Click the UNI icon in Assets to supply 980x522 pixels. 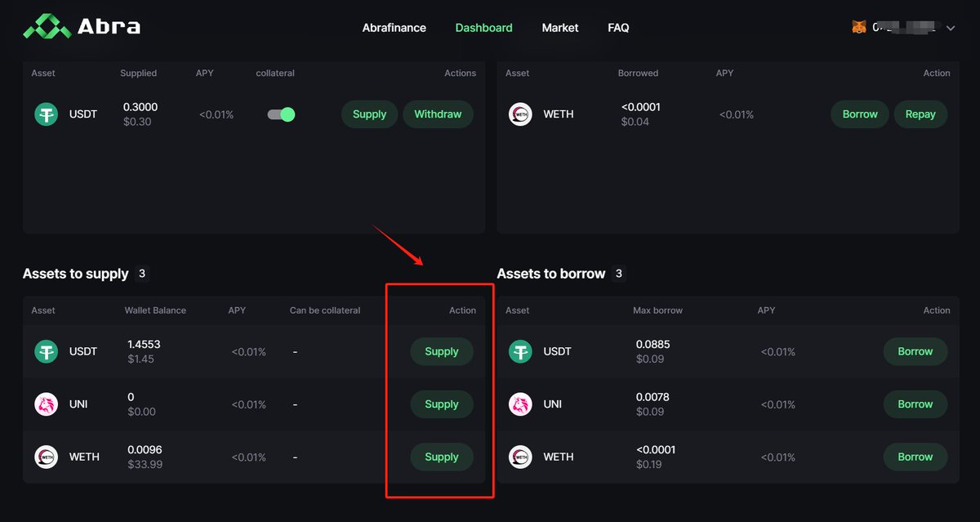pos(46,404)
